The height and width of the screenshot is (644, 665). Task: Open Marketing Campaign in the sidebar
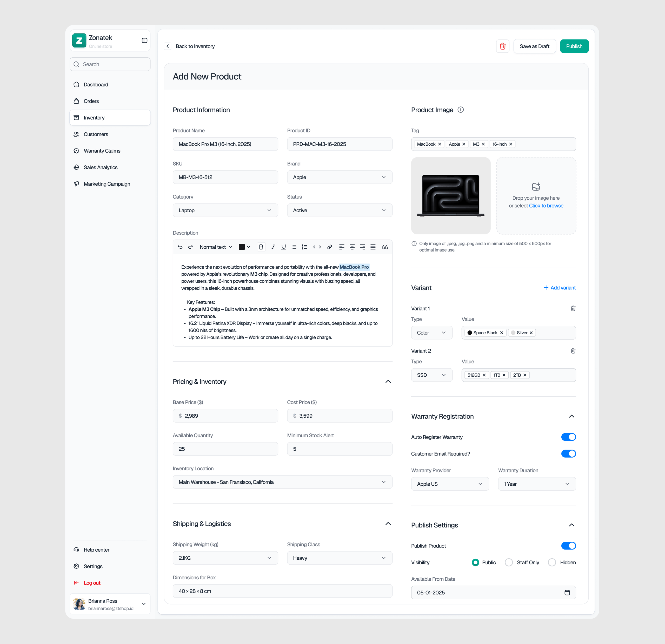[x=110, y=184]
